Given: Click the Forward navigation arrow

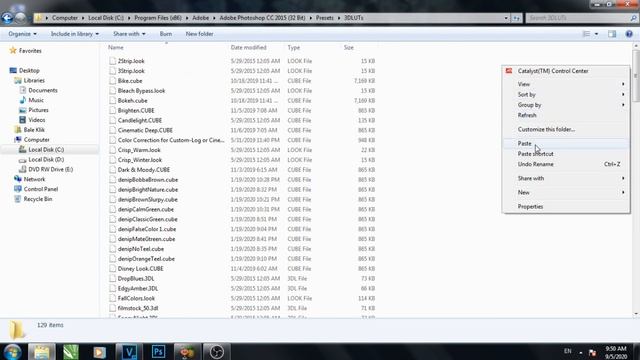Looking at the screenshot, I should (x=20, y=18).
